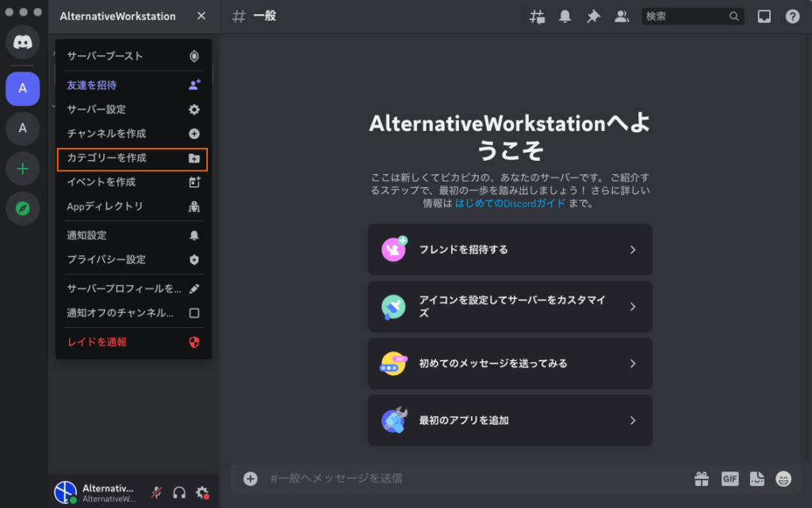Toggle headphones deafen button
The image size is (812, 508).
(x=179, y=492)
